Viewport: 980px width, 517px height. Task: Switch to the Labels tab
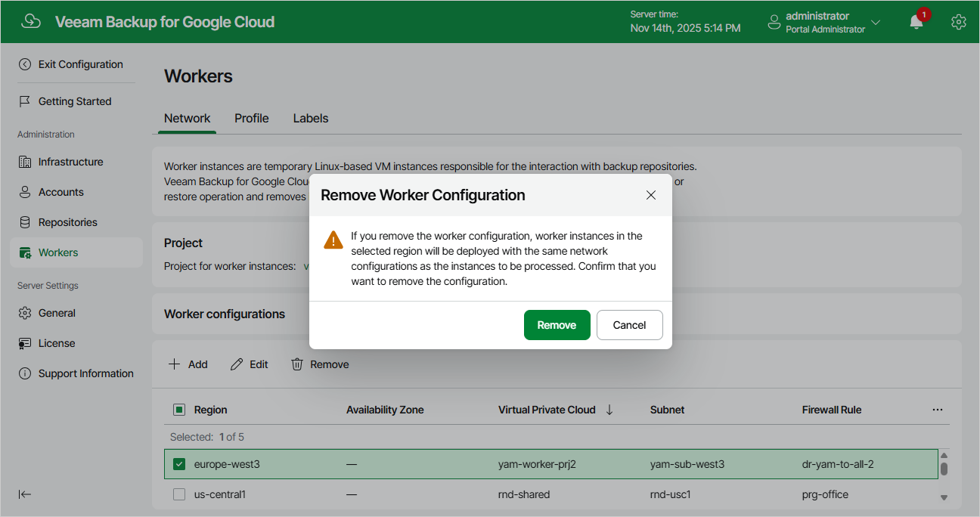click(311, 118)
